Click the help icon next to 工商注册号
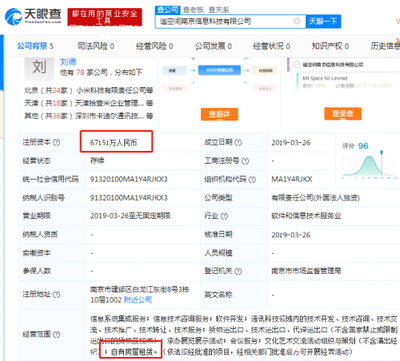The width and height of the screenshot is (400, 361). (245, 161)
